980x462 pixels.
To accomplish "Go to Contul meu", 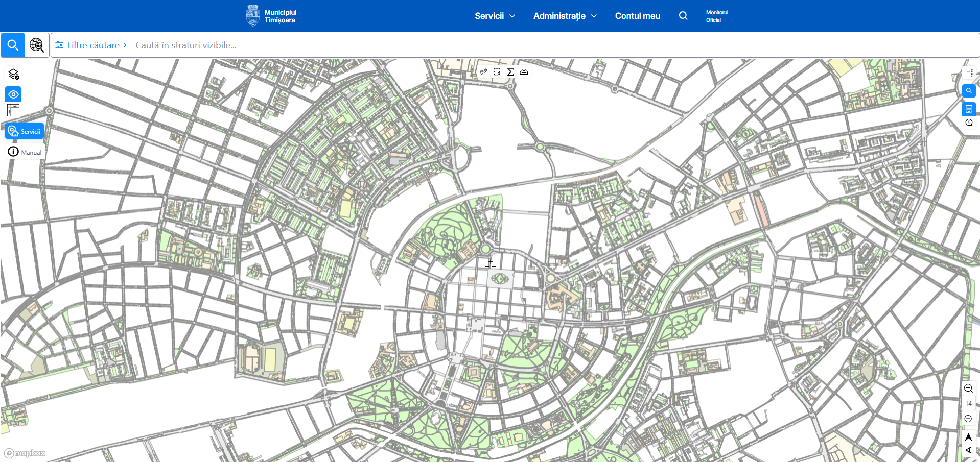I will point(637,16).
